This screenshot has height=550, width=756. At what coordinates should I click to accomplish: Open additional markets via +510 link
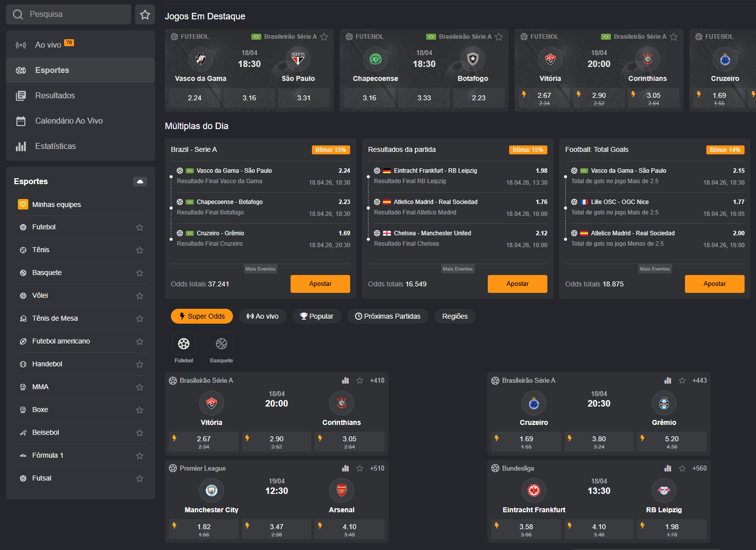point(377,468)
